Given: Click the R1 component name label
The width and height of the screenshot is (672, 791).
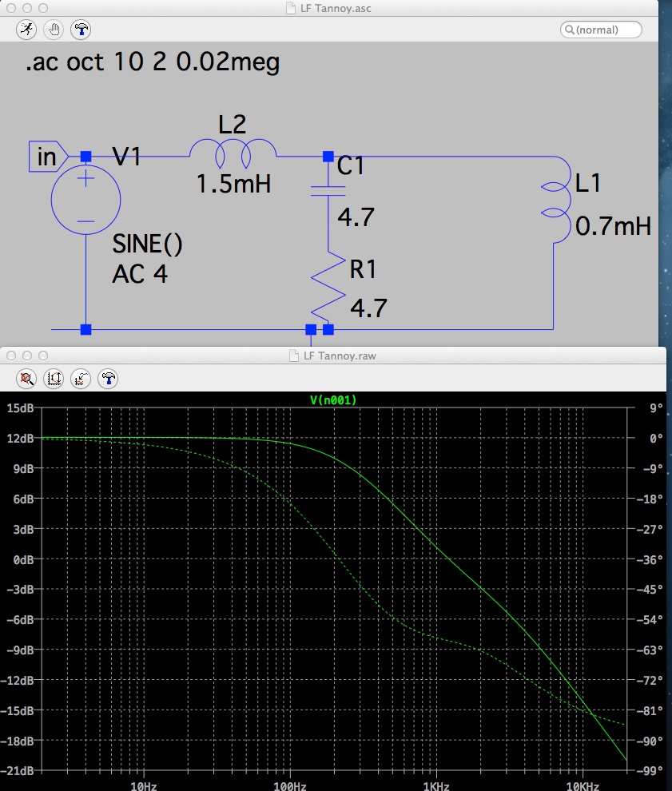Looking at the screenshot, I should pos(364,269).
